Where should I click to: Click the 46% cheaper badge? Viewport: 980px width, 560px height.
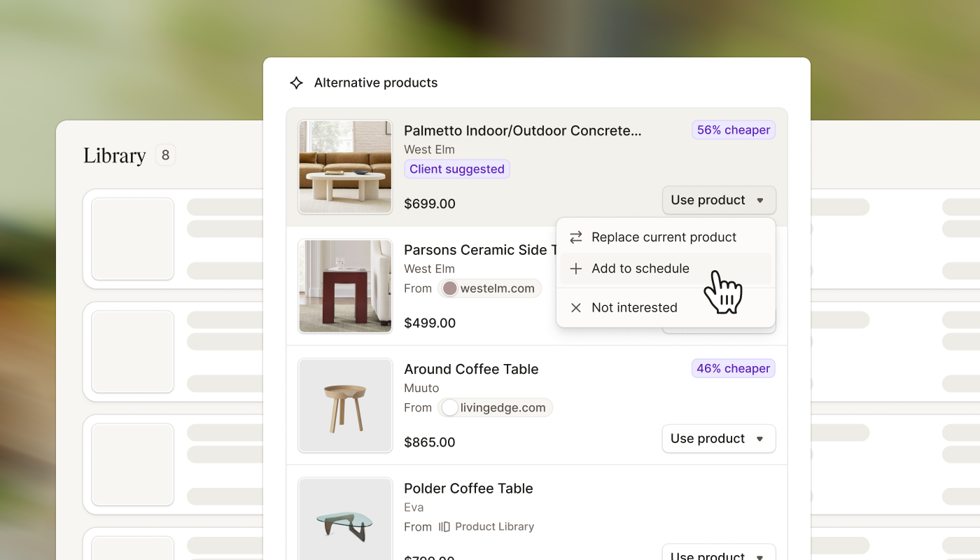(x=734, y=369)
